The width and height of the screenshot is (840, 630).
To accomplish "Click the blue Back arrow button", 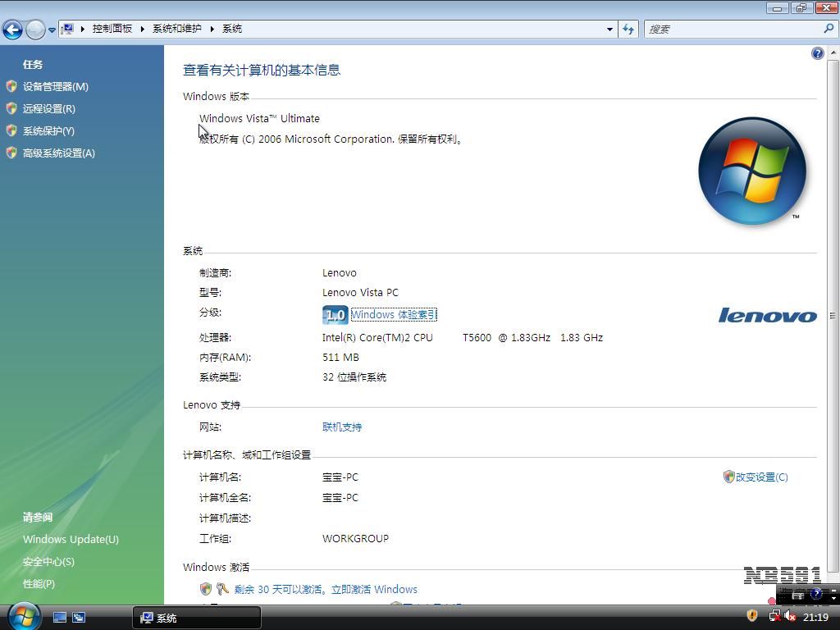I will [x=12, y=30].
